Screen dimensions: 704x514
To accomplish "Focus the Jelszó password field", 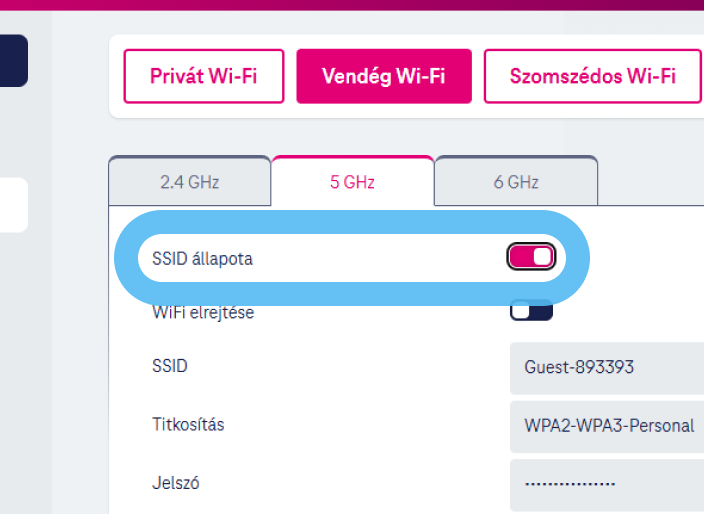I will (x=606, y=484).
